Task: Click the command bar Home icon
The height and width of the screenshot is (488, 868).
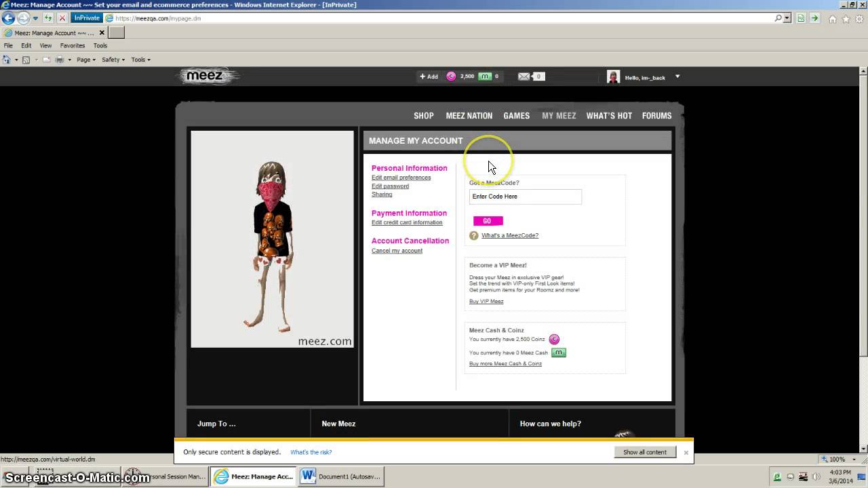Action: pyautogui.click(x=6, y=60)
